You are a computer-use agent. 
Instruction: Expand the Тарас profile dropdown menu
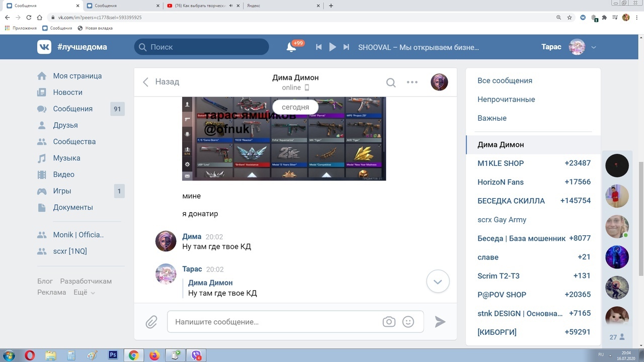[x=594, y=47]
